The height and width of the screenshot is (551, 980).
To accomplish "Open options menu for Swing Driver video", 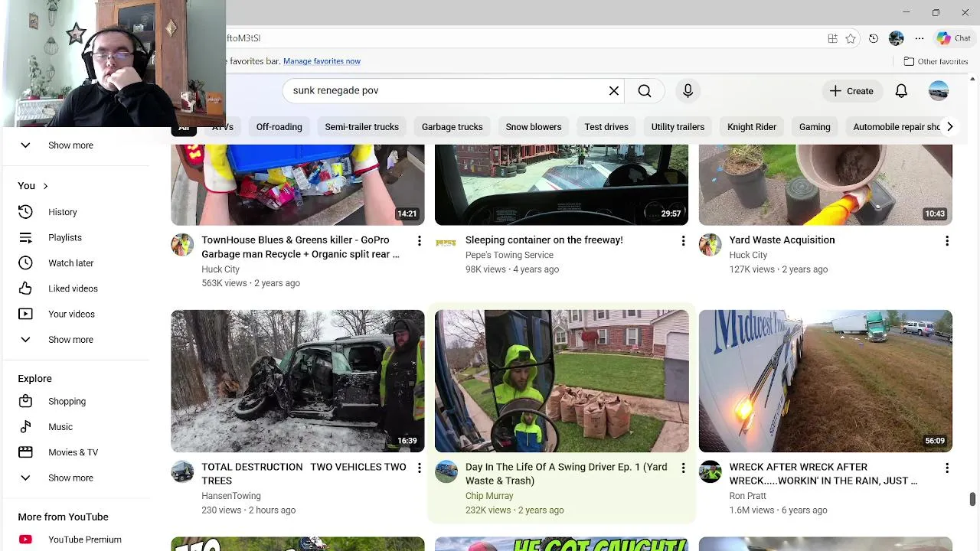I will click(683, 468).
